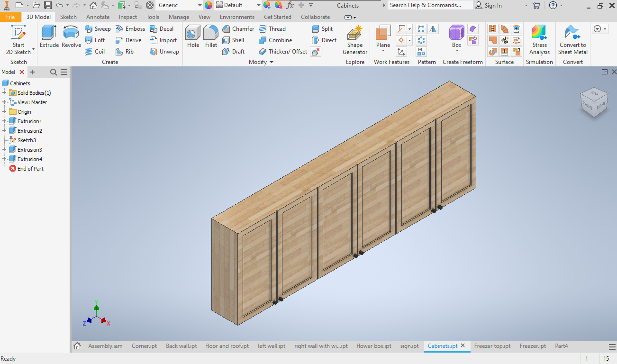Click the Import command

(x=163, y=40)
